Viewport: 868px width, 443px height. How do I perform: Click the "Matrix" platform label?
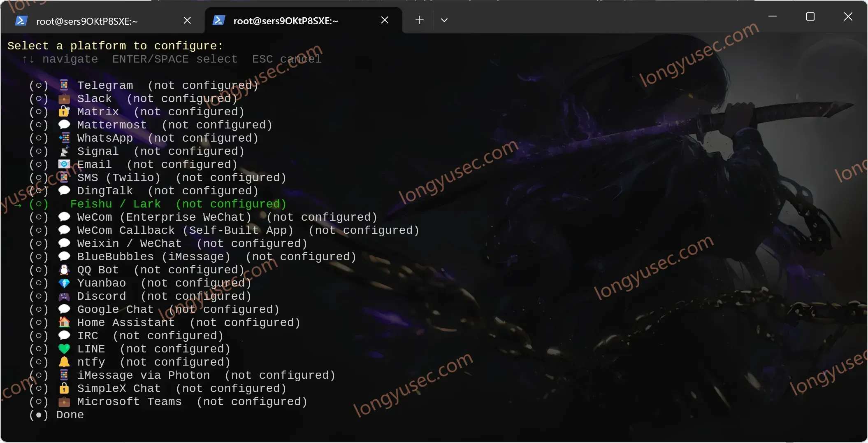click(98, 112)
